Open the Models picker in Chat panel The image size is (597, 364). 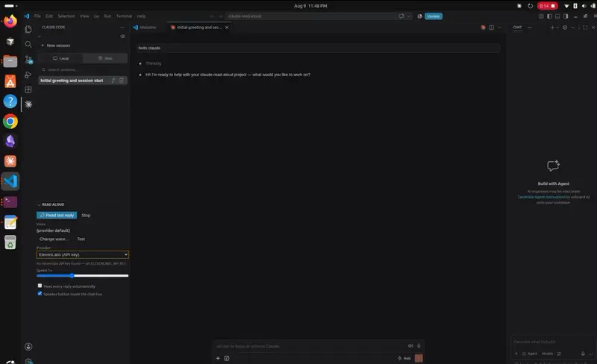(547, 354)
